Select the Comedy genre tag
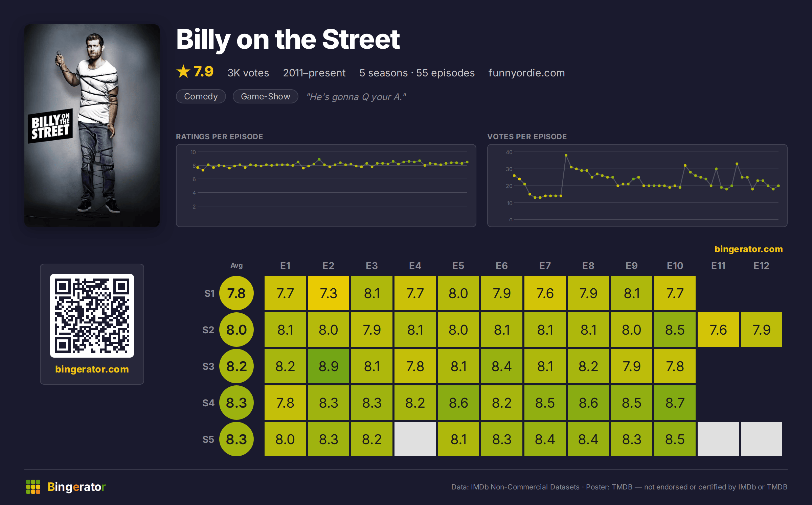The image size is (812, 505). click(201, 96)
